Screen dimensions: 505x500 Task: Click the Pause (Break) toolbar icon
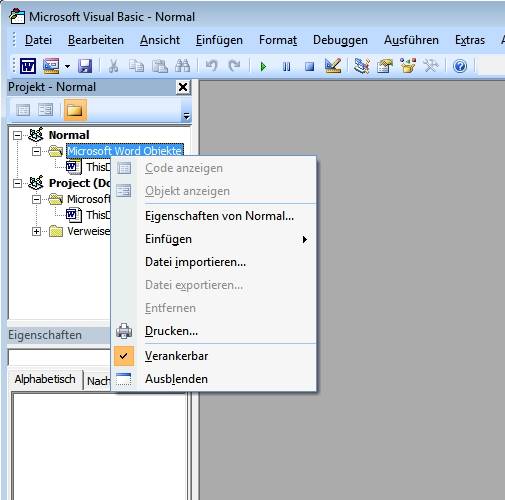[x=286, y=66]
